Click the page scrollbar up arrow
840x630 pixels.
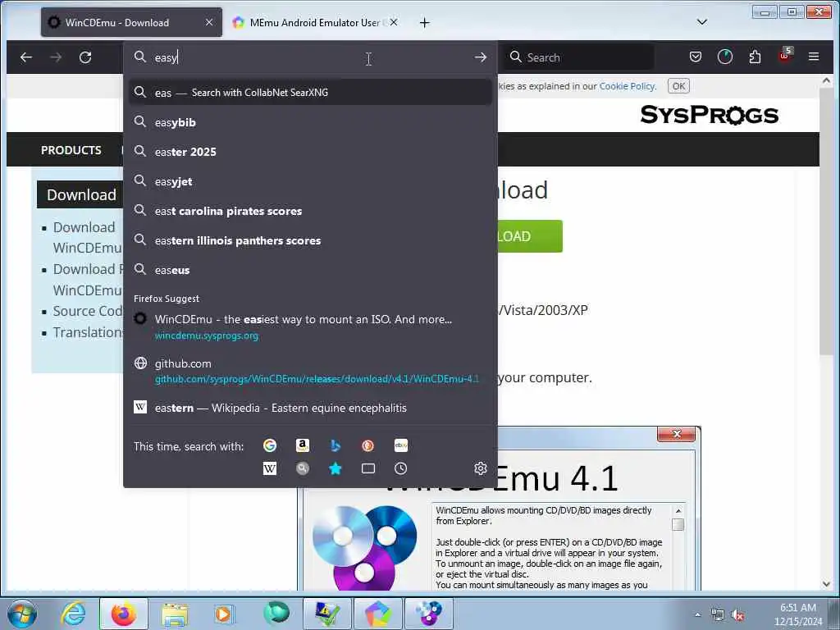point(825,81)
